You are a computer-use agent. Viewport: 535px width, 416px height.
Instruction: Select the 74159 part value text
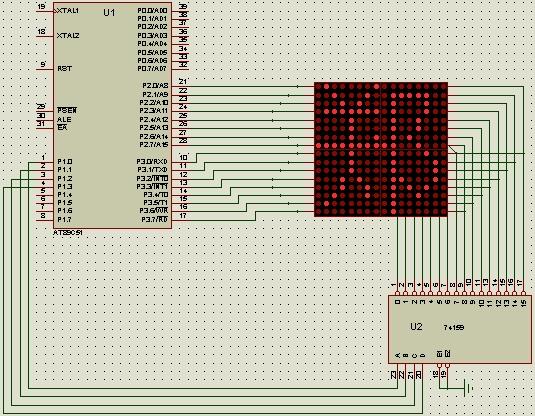click(x=453, y=328)
